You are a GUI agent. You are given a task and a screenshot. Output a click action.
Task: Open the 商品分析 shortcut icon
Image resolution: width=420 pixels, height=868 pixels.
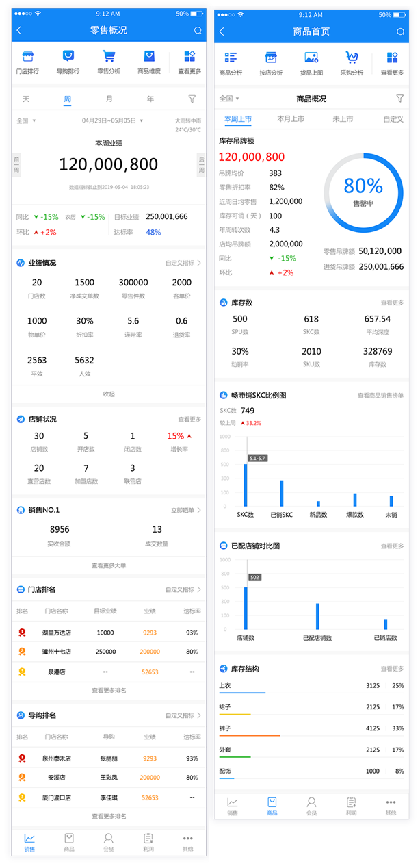tap(231, 58)
